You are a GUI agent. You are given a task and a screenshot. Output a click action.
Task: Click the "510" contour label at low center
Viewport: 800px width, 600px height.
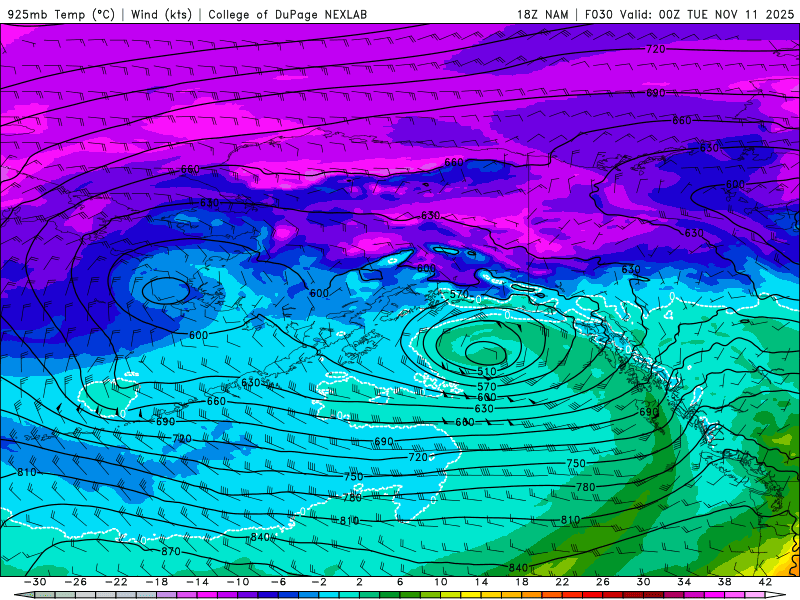487,371
